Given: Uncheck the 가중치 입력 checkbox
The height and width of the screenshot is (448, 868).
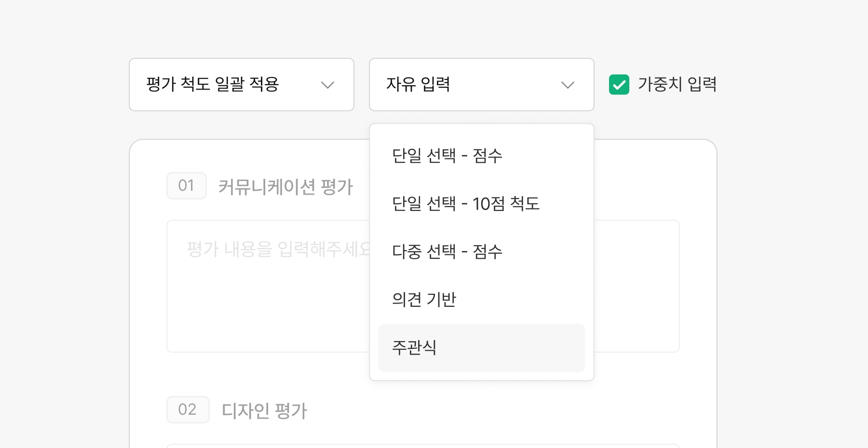Looking at the screenshot, I should (x=619, y=85).
